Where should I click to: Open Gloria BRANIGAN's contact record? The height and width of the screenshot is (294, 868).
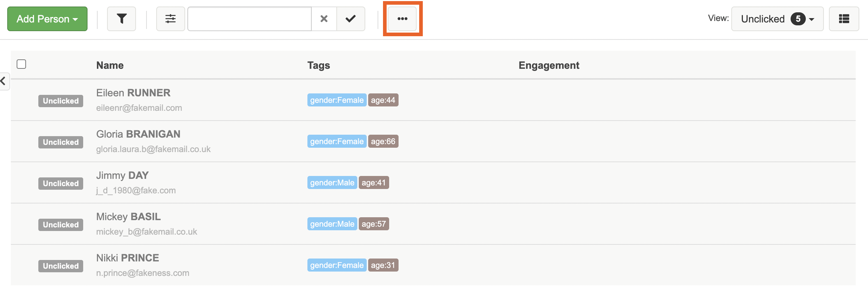[x=138, y=134]
